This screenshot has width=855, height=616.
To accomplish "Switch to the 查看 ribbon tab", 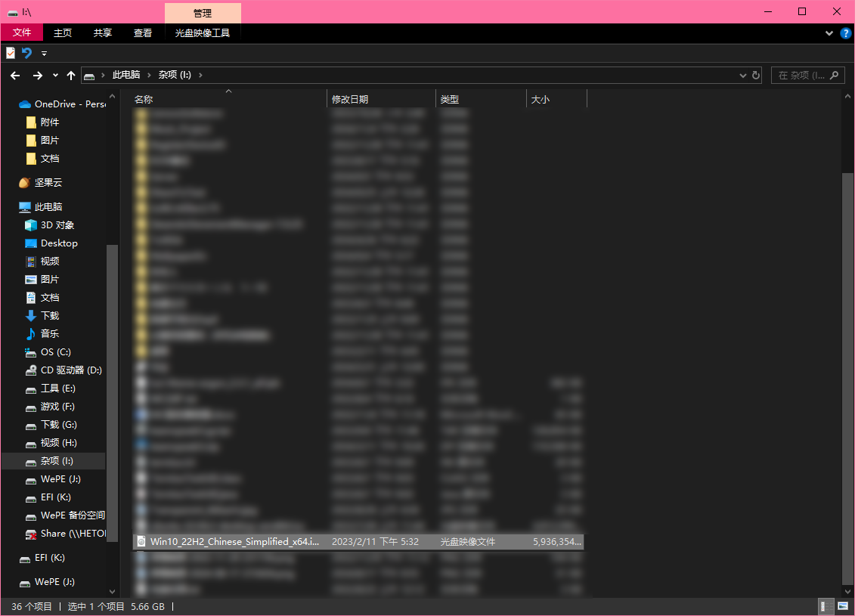I will (143, 33).
